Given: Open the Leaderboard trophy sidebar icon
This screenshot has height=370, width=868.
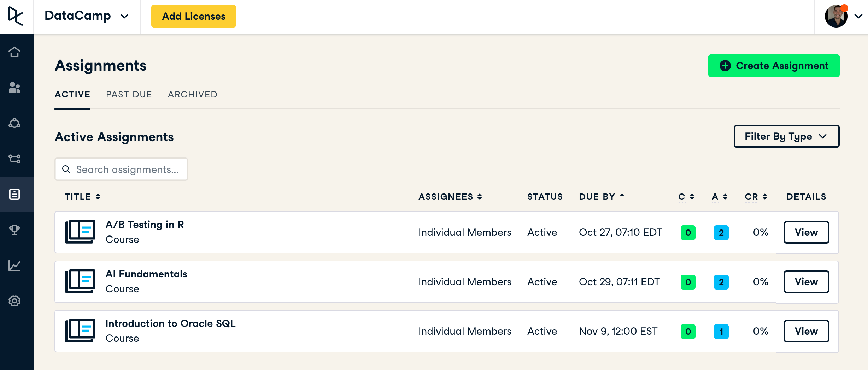Looking at the screenshot, I should point(14,230).
